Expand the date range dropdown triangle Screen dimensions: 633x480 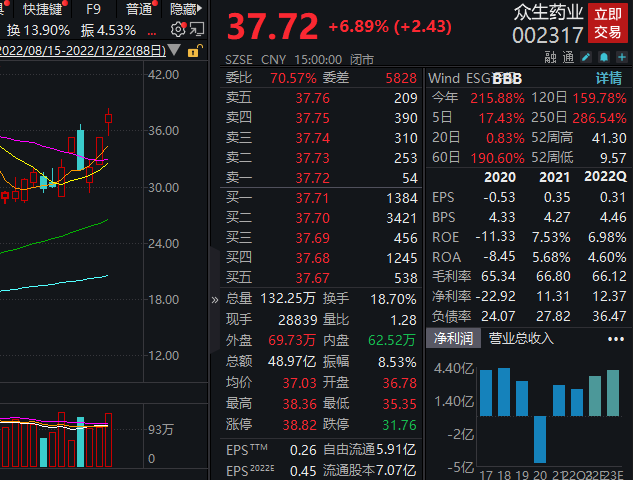pos(174,50)
